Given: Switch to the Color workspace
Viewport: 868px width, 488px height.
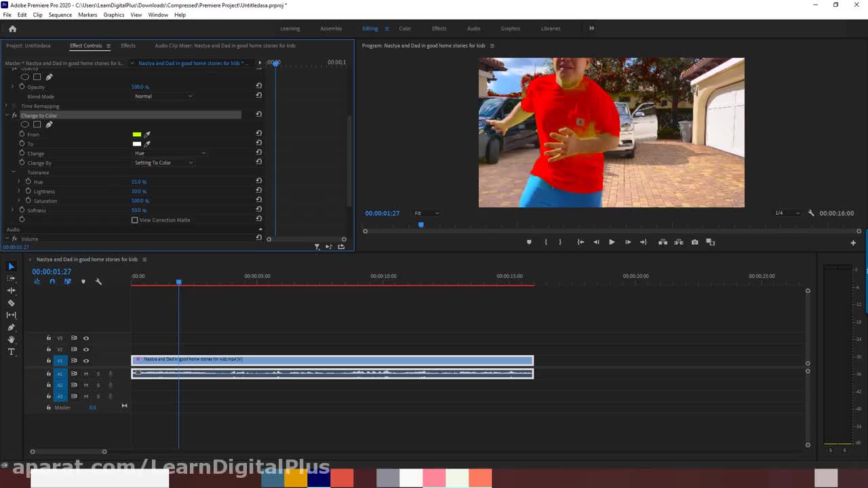Looking at the screenshot, I should click(x=405, y=28).
